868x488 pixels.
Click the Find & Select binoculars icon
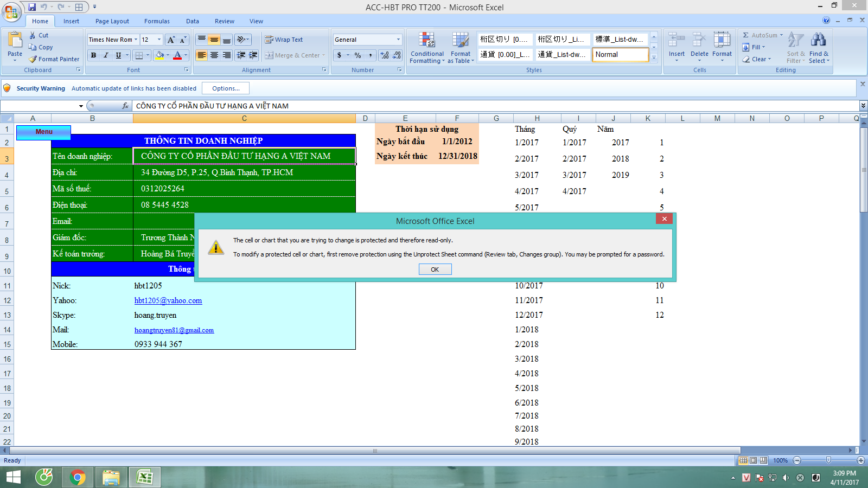click(818, 40)
